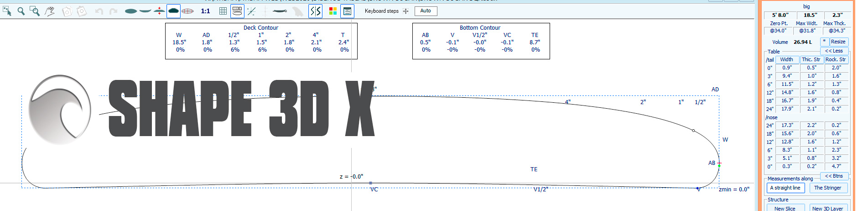
Task: Open the wireframe 3D board view
Action: click(187, 11)
